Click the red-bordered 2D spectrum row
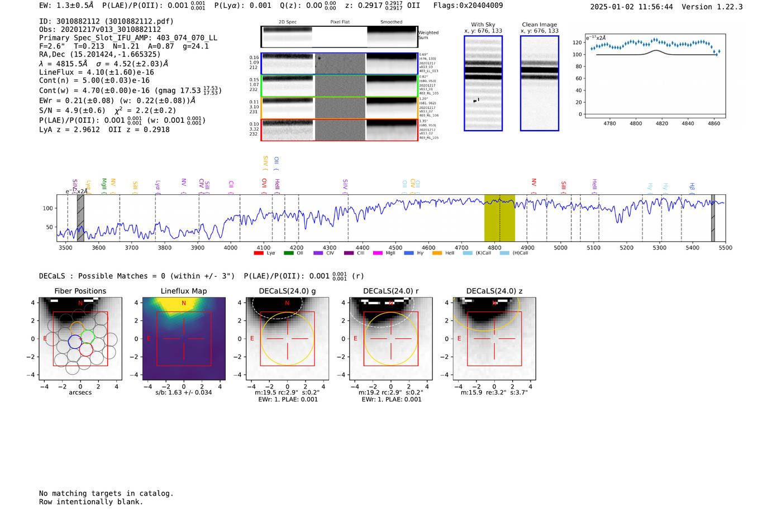The image size is (782, 532). pyautogui.click(x=339, y=130)
